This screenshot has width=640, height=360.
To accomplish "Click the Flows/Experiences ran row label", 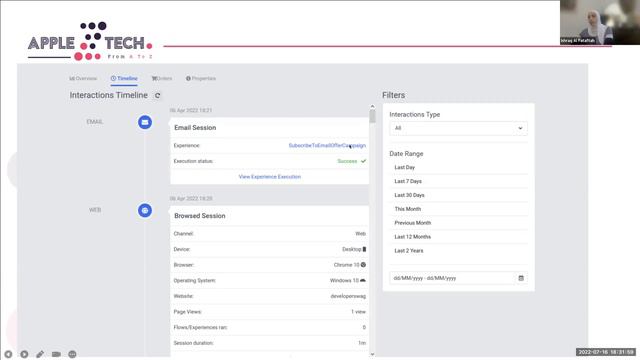I will tap(200, 327).
